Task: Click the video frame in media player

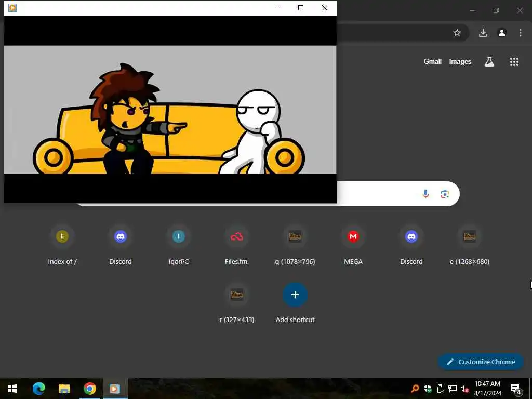Action: tap(170, 110)
